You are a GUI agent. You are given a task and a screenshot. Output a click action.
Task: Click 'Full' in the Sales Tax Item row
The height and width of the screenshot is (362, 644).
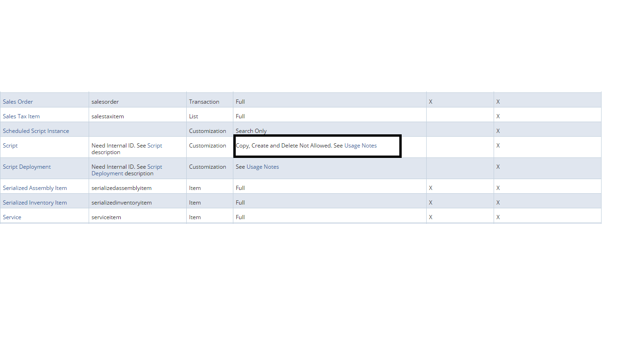tap(240, 116)
